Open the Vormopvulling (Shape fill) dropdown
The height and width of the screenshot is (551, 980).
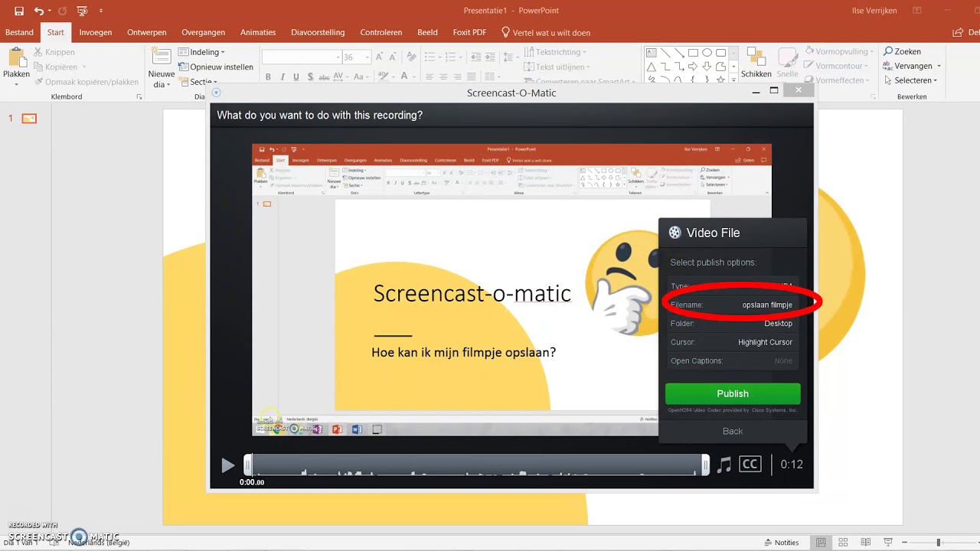[x=841, y=51]
